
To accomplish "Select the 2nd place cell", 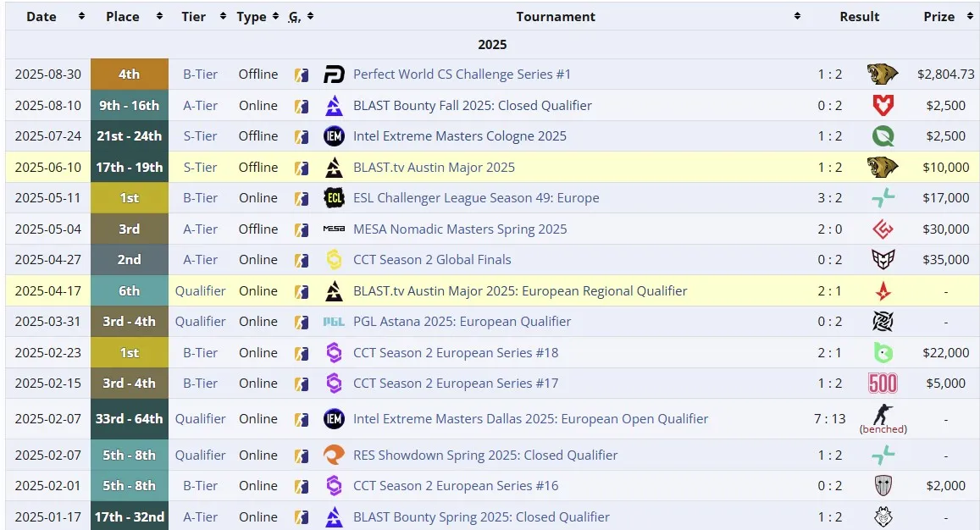I will point(130,259).
